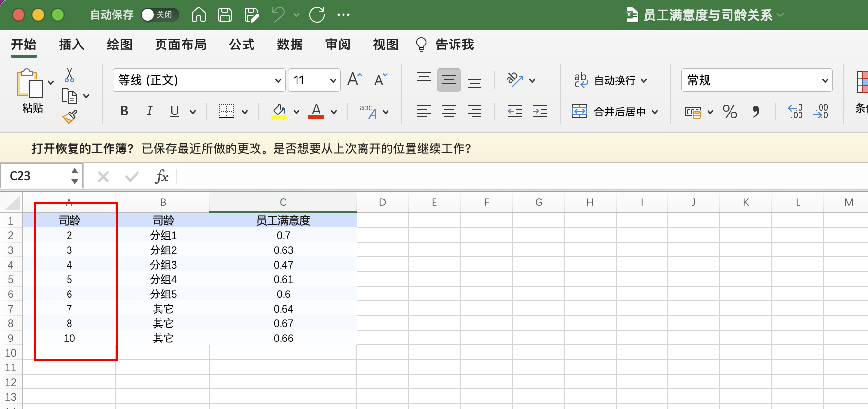Viewport: 868px width, 409px height.
Task: Toggle Italic formatting
Action: (x=149, y=111)
